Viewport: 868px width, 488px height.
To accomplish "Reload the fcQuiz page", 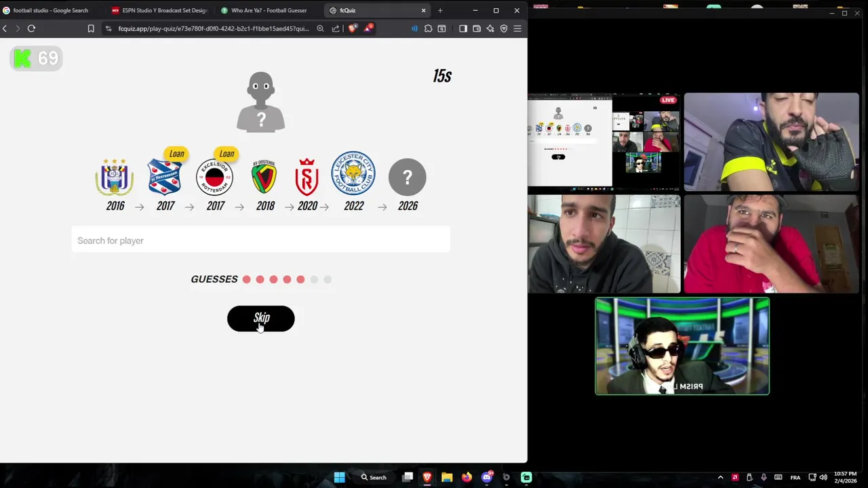I will [31, 28].
